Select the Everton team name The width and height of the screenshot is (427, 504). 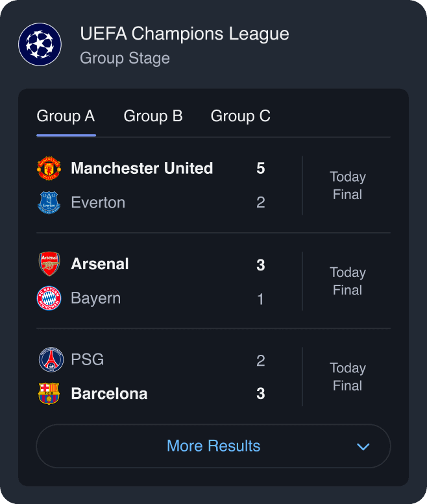click(x=98, y=202)
